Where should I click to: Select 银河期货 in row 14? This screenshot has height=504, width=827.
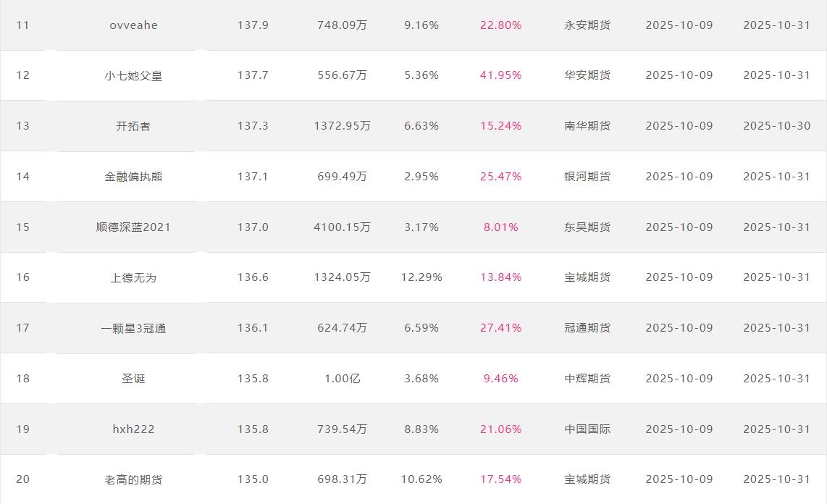[x=587, y=177]
